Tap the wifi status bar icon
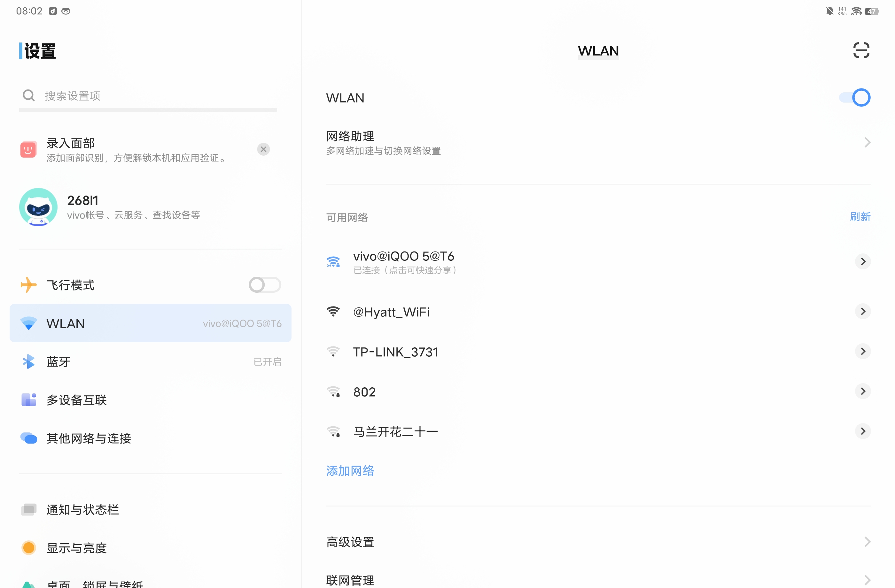The height and width of the screenshot is (588, 895). point(856,11)
